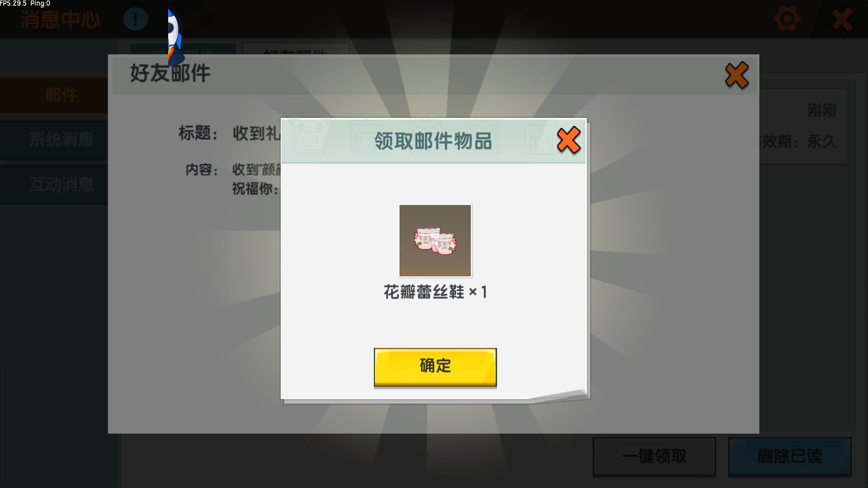Screen dimensions: 868x488
Task: Open the settings gear icon
Action: point(787,19)
